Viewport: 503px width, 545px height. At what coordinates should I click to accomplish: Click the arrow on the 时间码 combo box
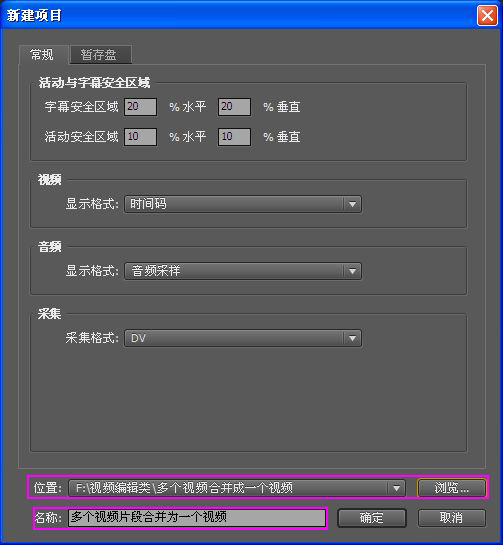352,204
